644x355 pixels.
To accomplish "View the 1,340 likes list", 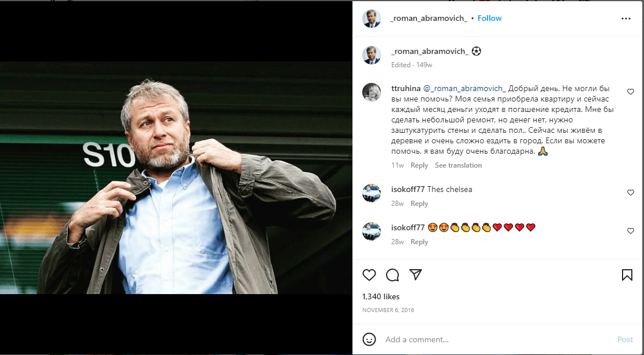I will click(381, 296).
